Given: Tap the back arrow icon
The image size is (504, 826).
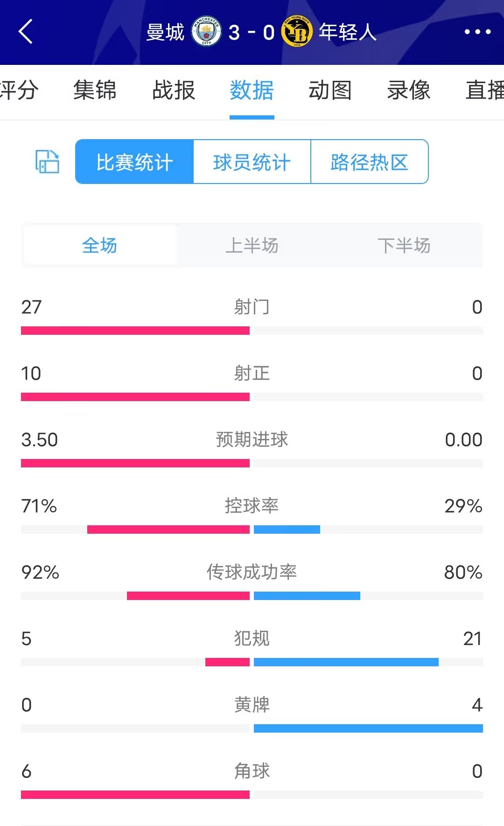Looking at the screenshot, I should [x=26, y=32].
